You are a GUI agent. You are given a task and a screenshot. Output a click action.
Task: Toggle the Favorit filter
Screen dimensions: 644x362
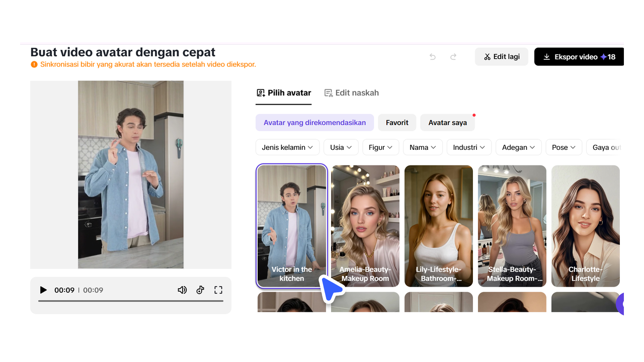[x=397, y=122]
